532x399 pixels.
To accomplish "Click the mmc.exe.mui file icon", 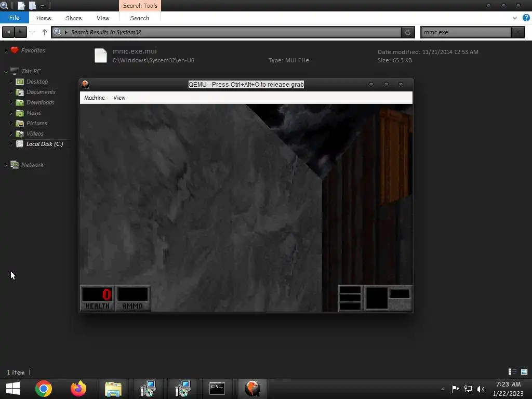I will pos(100,56).
